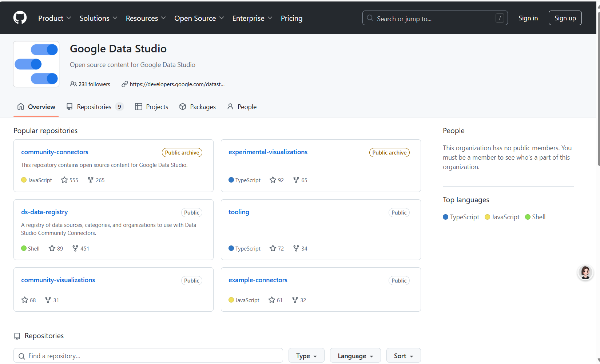Image resolution: width=600 pixels, height=364 pixels.
Task: Open the developers.google.com website link
Action: (177, 84)
